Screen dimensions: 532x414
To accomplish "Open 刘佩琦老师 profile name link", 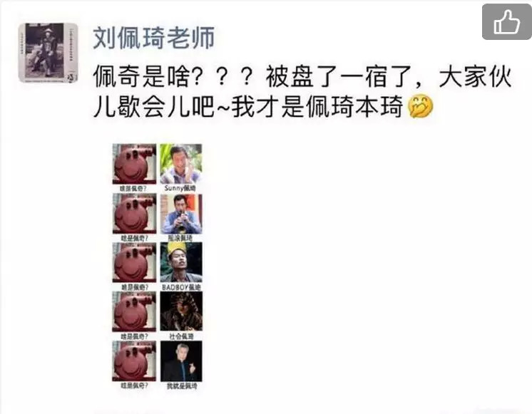I will (154, 38).
